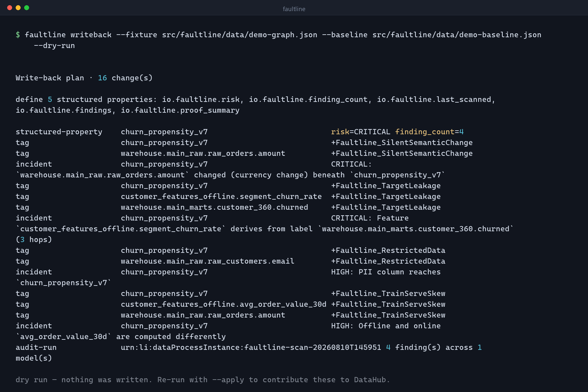The width and height of the screenshot is (588, 392).
Task: Click the 'risk=CRITICAL' value
Action: 361,132
